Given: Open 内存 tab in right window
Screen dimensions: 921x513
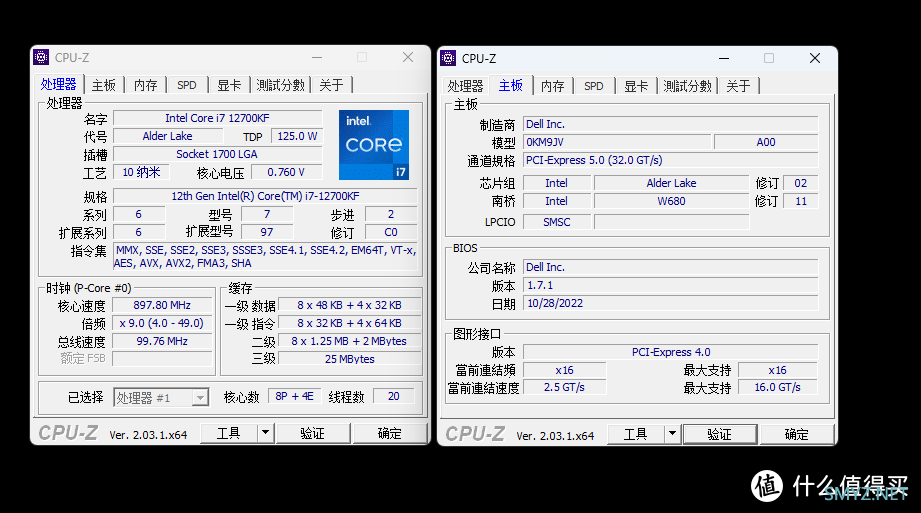Looking at the screenshot, I should click(x=553, y=86).
